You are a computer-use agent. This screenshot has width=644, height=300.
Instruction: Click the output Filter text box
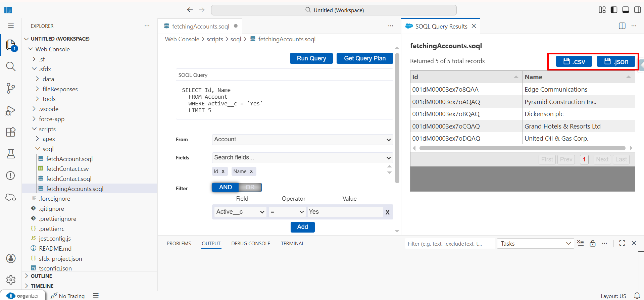point(450,244)
